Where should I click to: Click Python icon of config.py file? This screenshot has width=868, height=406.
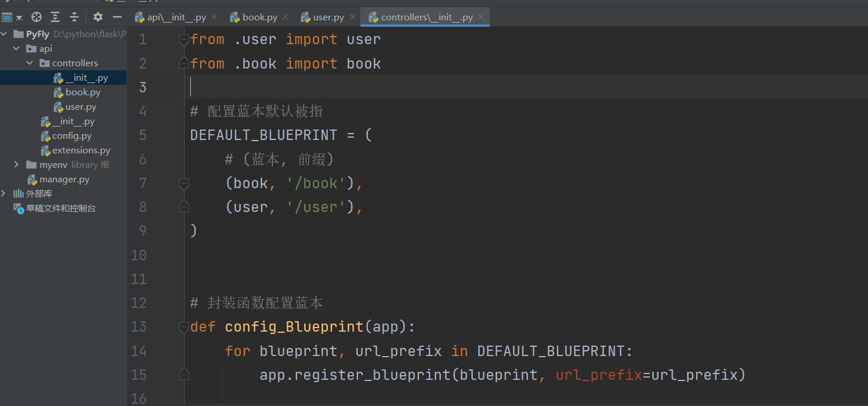(x=45, y=136)
